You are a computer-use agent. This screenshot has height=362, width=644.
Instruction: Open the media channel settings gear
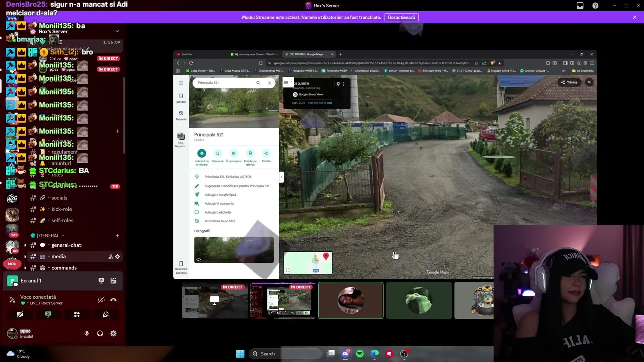pos(117,257)
